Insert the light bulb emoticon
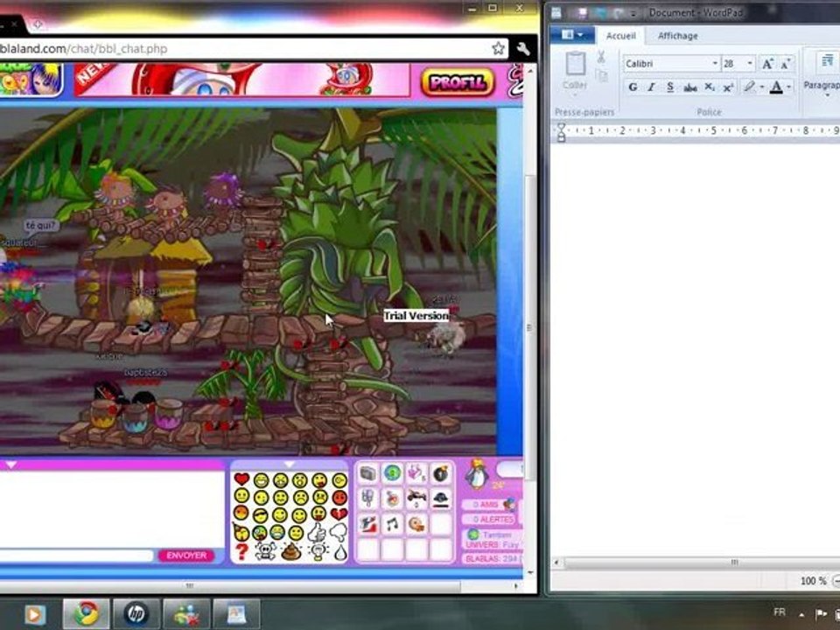840x630 pixels. click(318, 552)
